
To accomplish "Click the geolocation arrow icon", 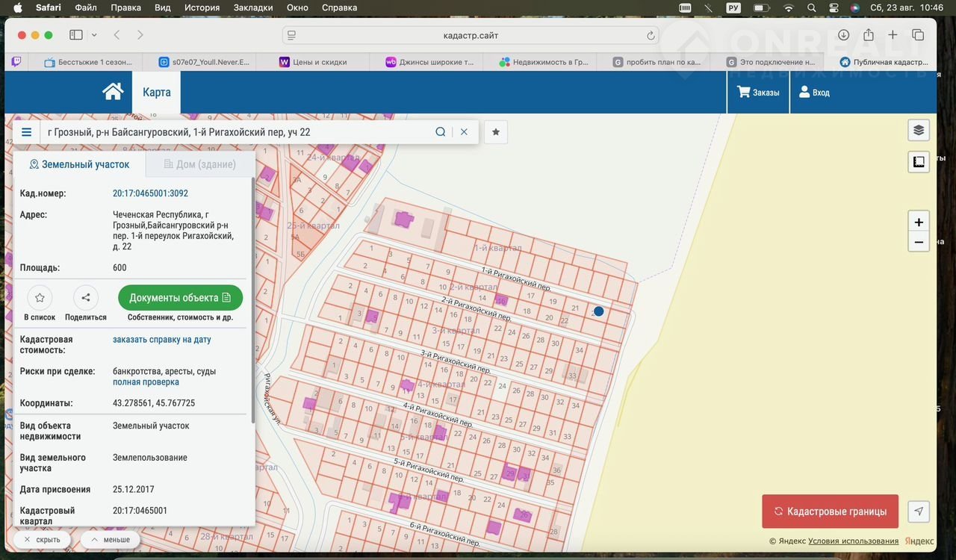I will point(919,511).
